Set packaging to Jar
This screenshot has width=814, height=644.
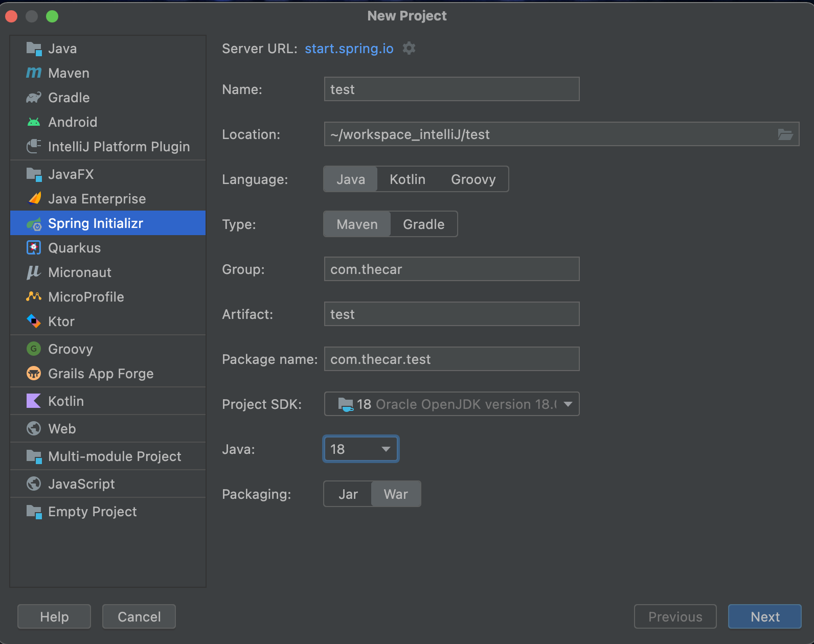[348, 494]
